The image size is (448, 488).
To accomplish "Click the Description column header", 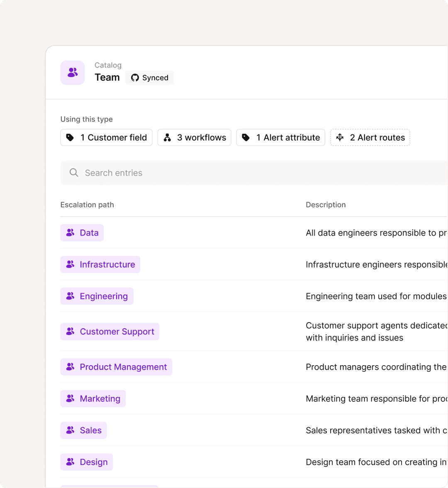I will tap(326, 205).
